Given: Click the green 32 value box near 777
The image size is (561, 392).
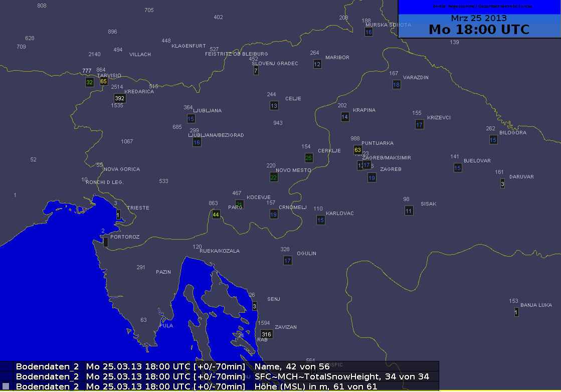Looking at the screenshot, I should pyautogui.click(x=89, y=82).
